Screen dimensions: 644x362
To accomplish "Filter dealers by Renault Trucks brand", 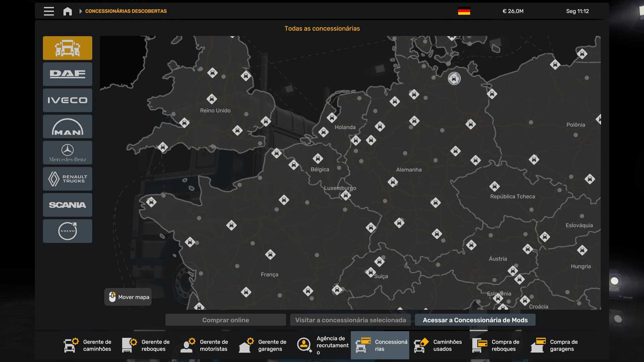I will click(x=67, y=179).
